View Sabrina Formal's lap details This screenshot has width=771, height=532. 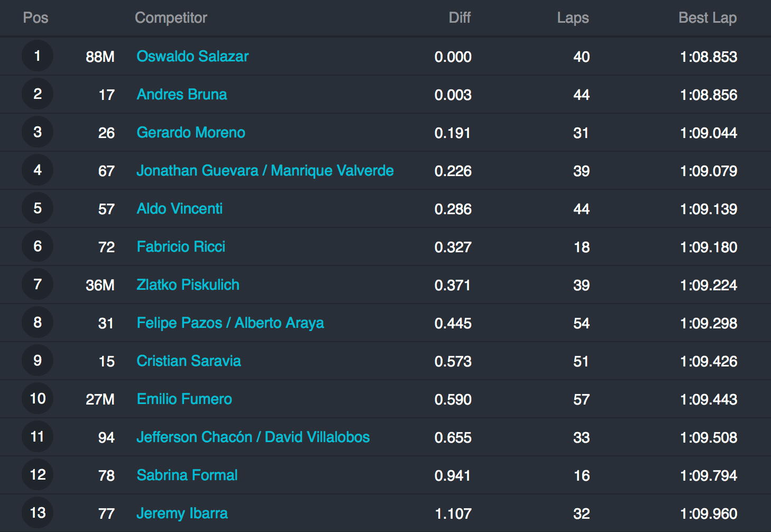(187, 475)
